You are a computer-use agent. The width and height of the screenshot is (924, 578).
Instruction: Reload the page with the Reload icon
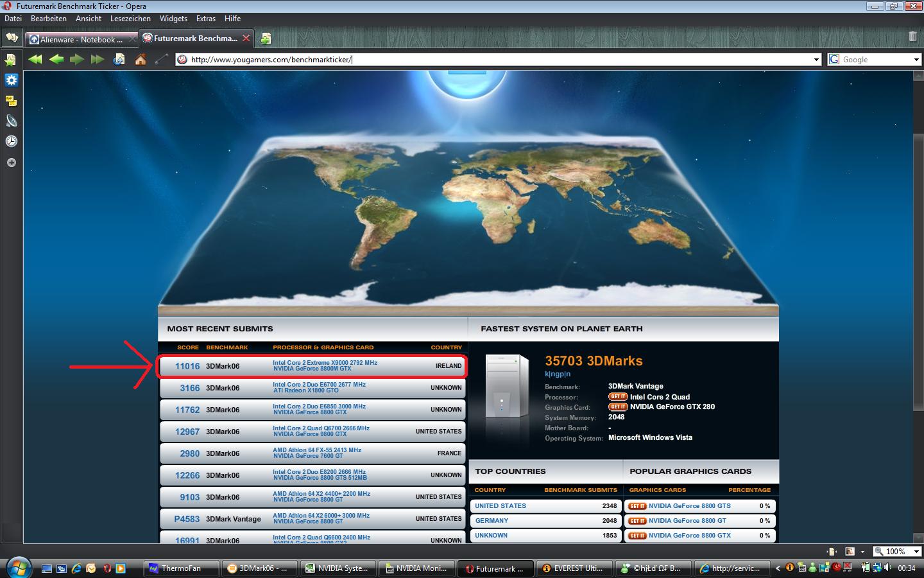(x=119, y=60)
